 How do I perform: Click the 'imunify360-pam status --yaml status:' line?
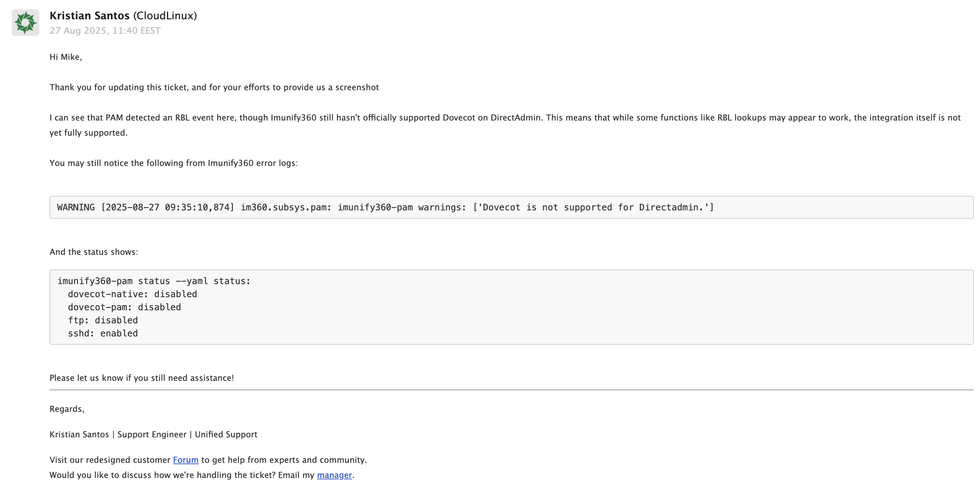(154, 281)
